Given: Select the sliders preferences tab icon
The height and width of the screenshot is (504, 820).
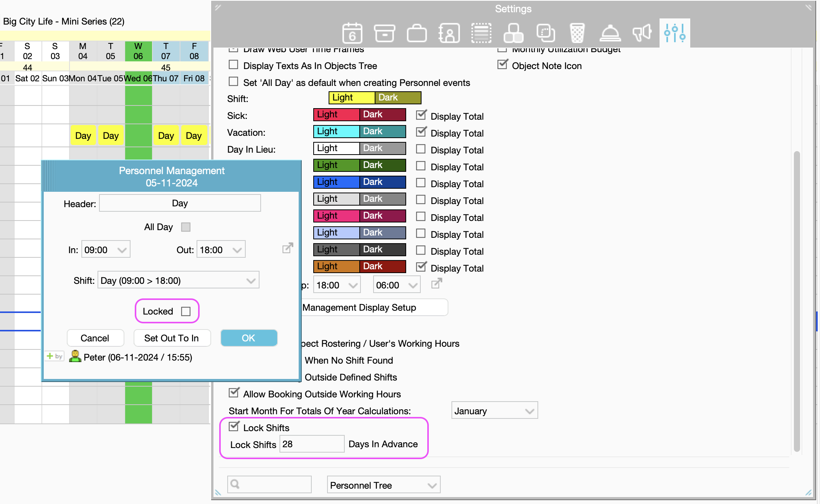Looking at the screenshot, I should (x=675, y=33).
